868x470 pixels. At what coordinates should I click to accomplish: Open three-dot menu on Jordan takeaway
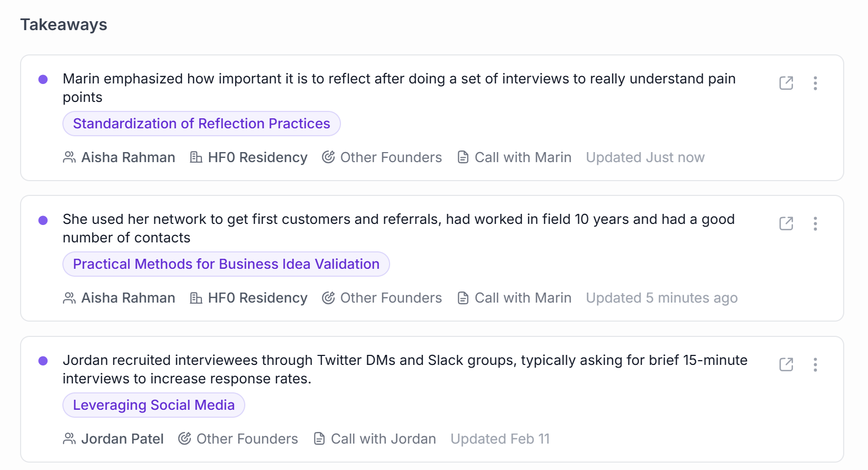coord(815,364)
